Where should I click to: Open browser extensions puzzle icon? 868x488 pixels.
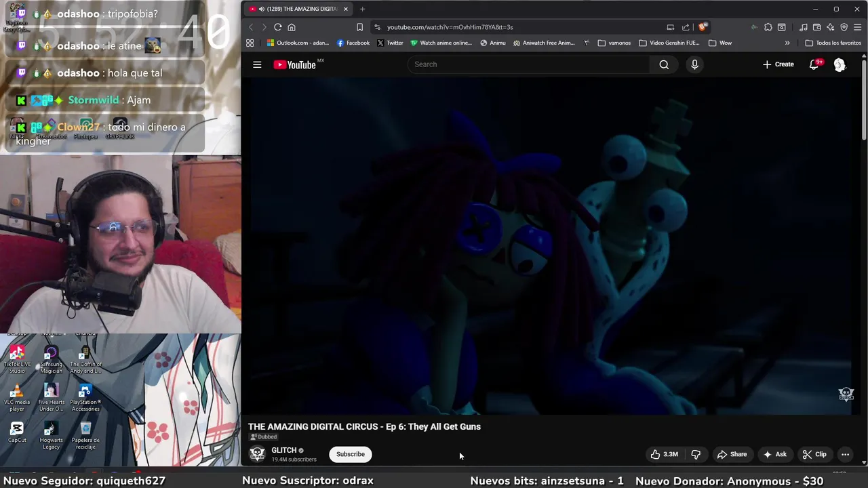pos(768,27)
